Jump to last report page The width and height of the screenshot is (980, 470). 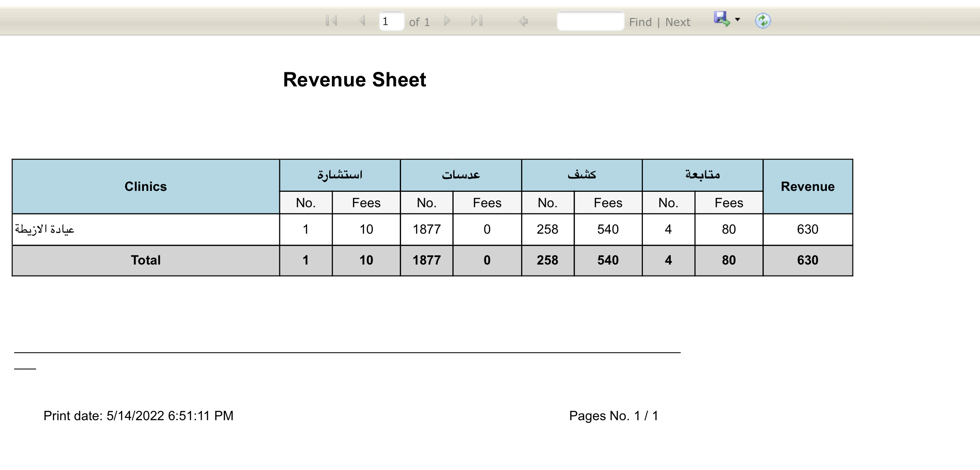pyautogui.click(x=477, y=21)
